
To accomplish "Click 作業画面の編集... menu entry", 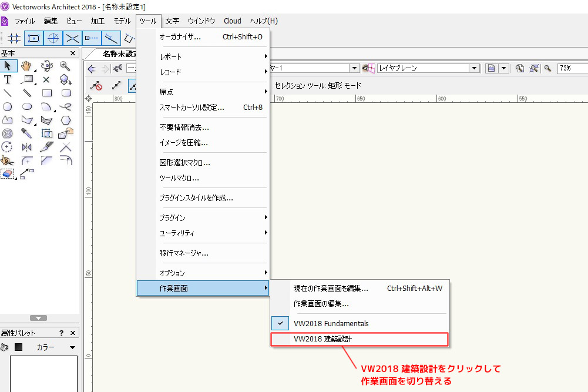I will point(359,304).
